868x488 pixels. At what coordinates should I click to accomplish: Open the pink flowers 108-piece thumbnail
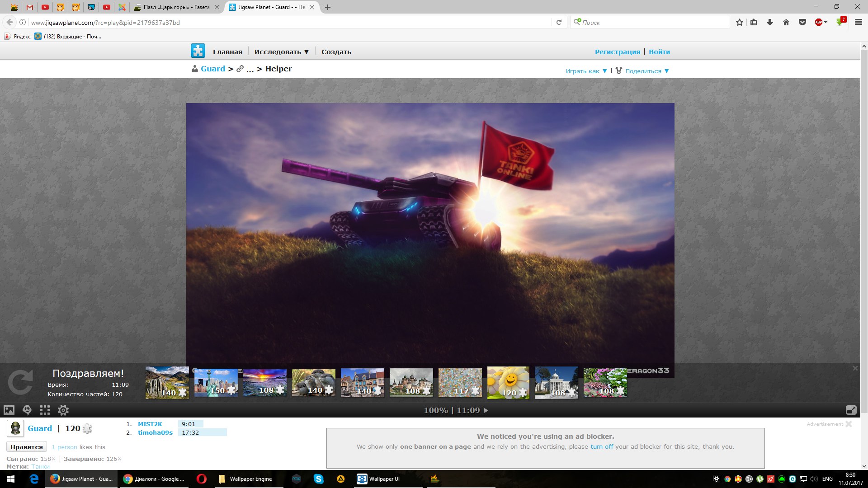click(605, 382)
